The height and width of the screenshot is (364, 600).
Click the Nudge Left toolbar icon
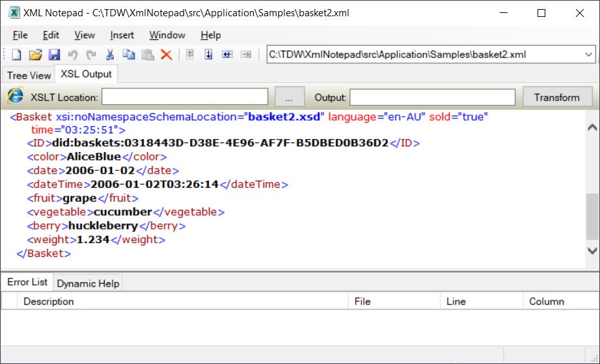[x=227, y=55]
